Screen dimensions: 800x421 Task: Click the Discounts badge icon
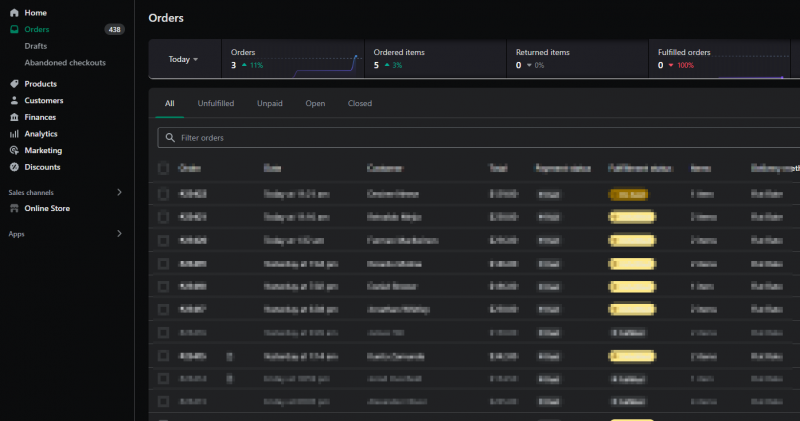[x=14, y=167]
